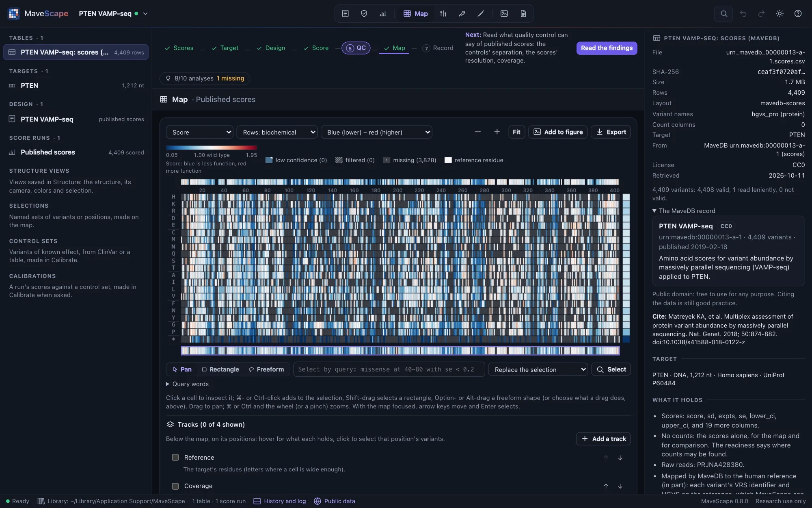Open the record document icon in the top toolbar

pos(523,13)
